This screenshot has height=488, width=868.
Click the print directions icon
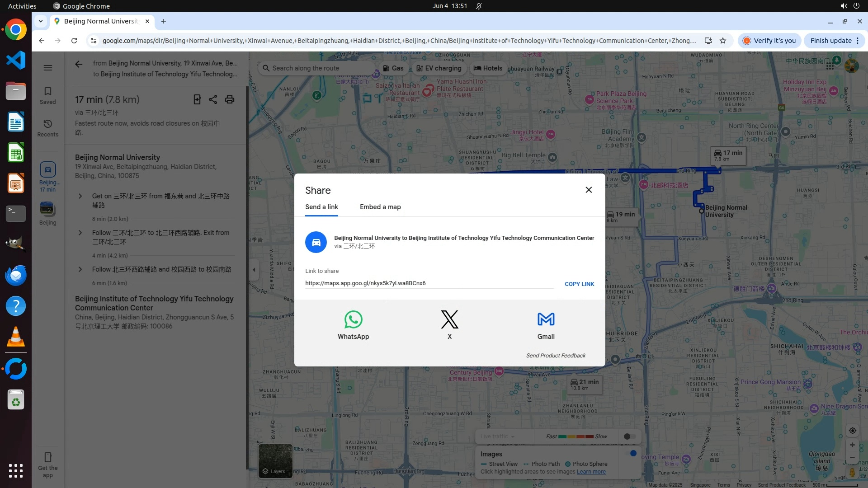[230, 99]
